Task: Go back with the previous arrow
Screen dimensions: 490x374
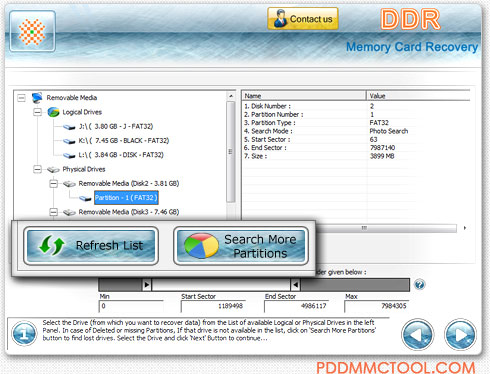Action: click(x=418, y=334)
